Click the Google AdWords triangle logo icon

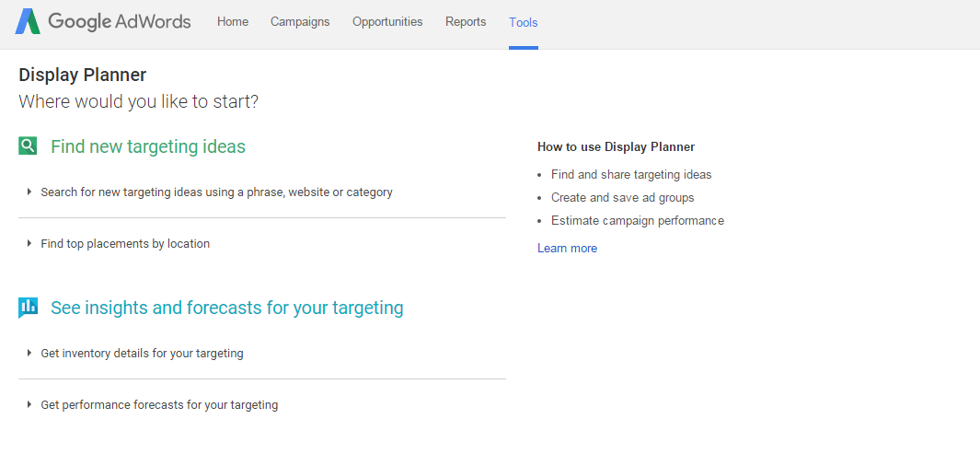coord(28,22)
